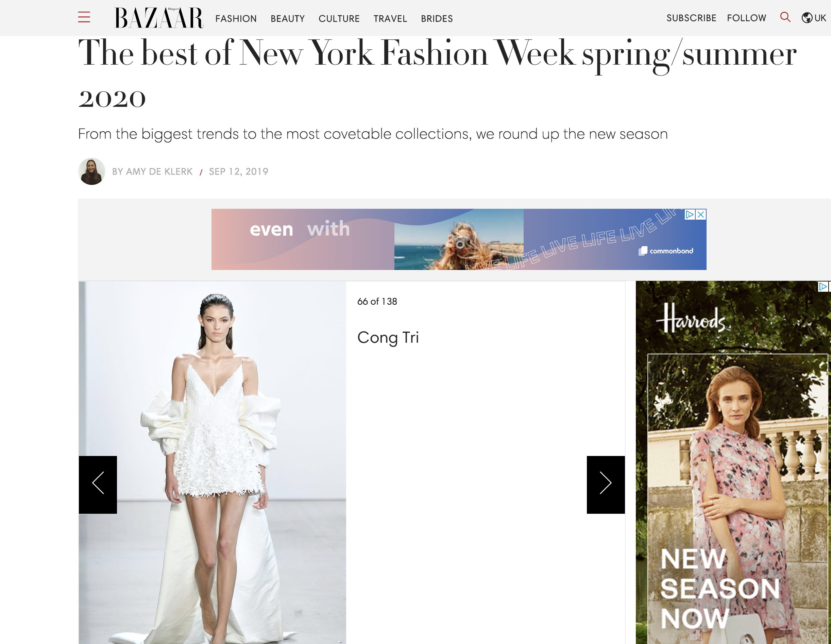Open the search magnifier icon
The height and width of the screenshot is (644, 831).
pos(785,17)
